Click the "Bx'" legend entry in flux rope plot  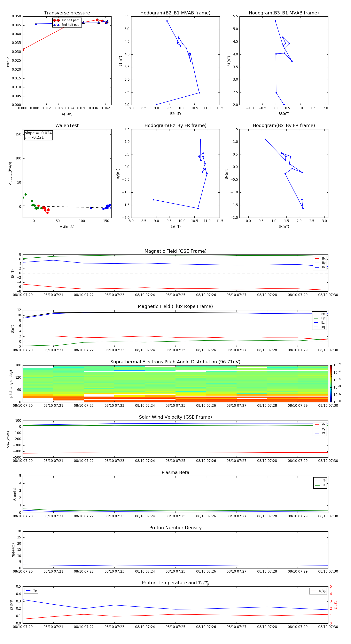(320, 314)
